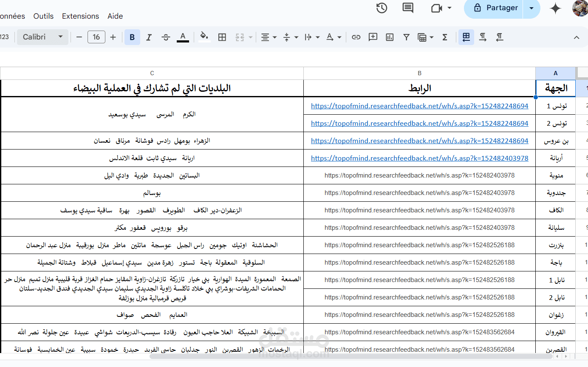The image size is (588, 367).
Task: Collapse the toolbar with chevron arrow
Action: 577,37
